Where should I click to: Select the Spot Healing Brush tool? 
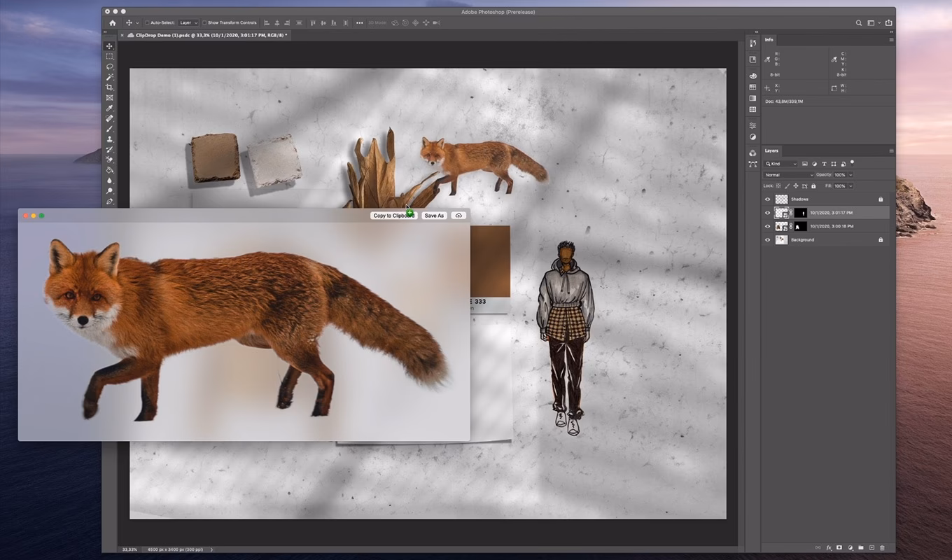[110, 119]
